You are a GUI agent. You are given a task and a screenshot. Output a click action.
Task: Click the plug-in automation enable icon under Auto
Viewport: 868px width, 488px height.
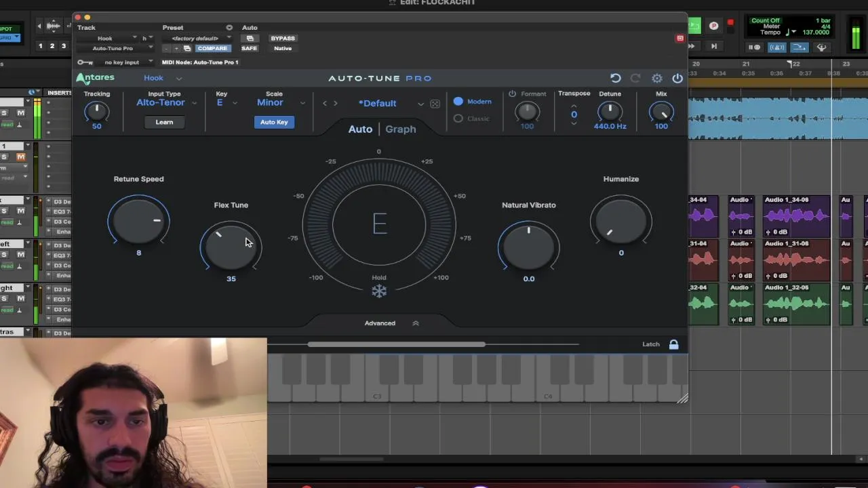tap(250, 39)
